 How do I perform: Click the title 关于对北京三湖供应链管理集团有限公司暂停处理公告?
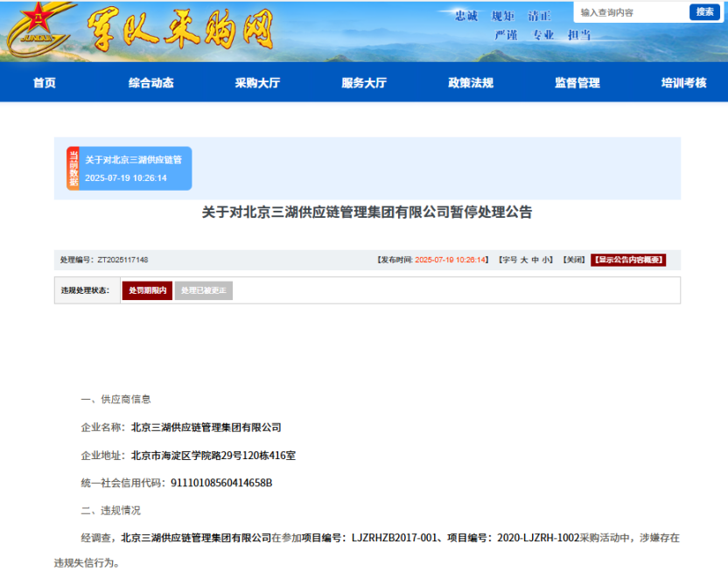click(367, 212)
